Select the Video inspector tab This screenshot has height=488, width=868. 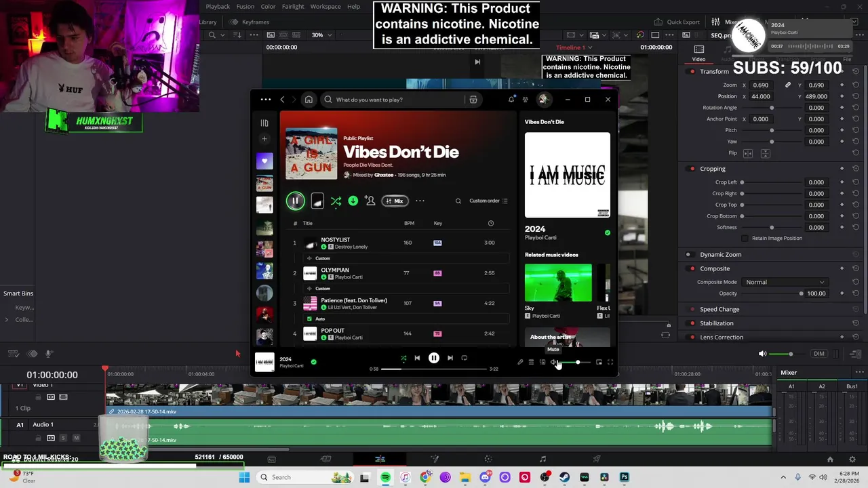pyautogui.click(x=698, y=54)
